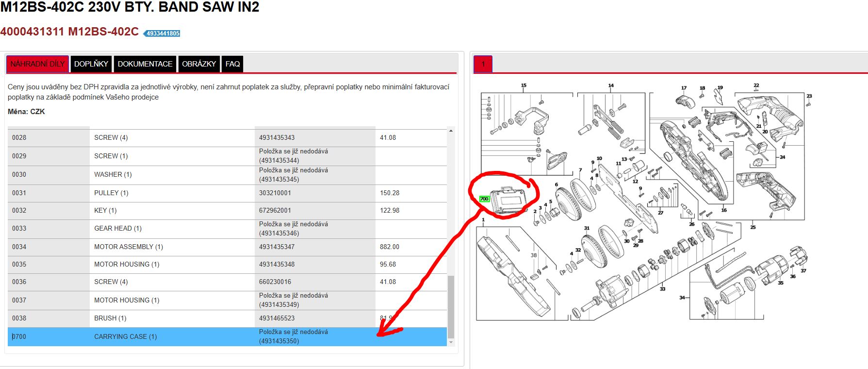This screenshot has height=369, width=868.
Task: Click discontinued note (4931435346) for GEAR HEAD
Action: tap(294, 229)
